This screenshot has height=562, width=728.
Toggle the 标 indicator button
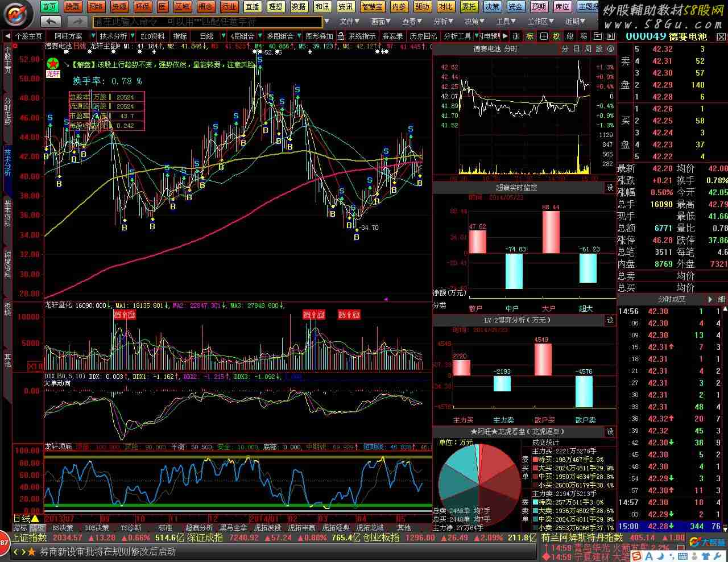tap(530, 36)
